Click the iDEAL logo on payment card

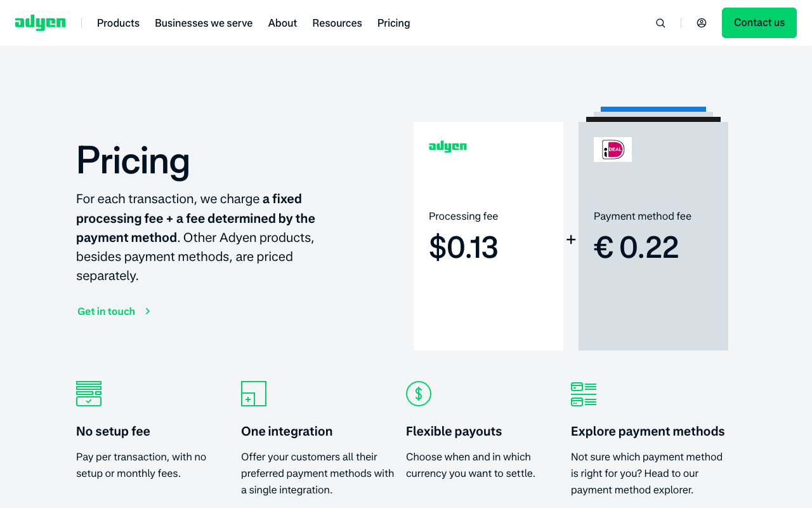(613, 149)
